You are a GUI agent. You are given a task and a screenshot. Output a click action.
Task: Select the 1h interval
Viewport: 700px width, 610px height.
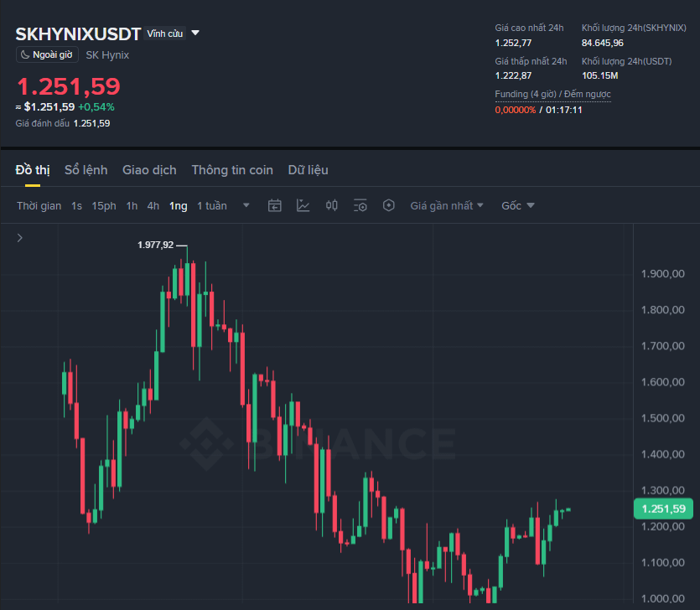click(132, 206)
